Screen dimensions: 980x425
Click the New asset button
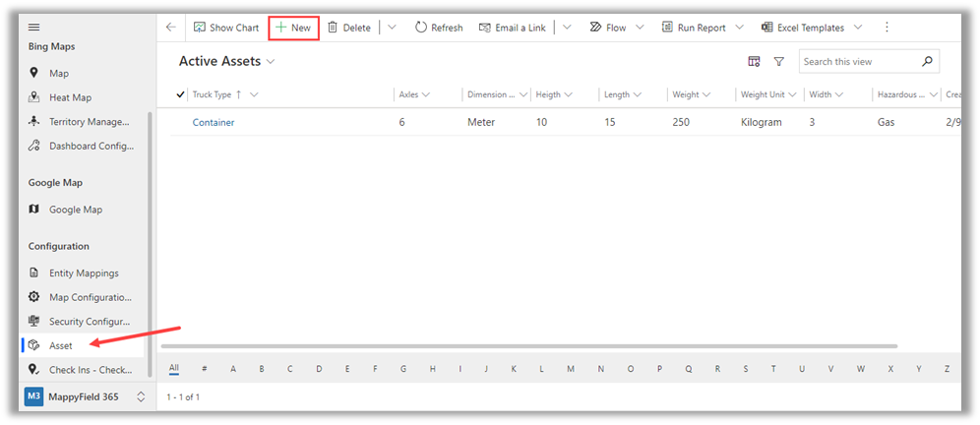293,28
